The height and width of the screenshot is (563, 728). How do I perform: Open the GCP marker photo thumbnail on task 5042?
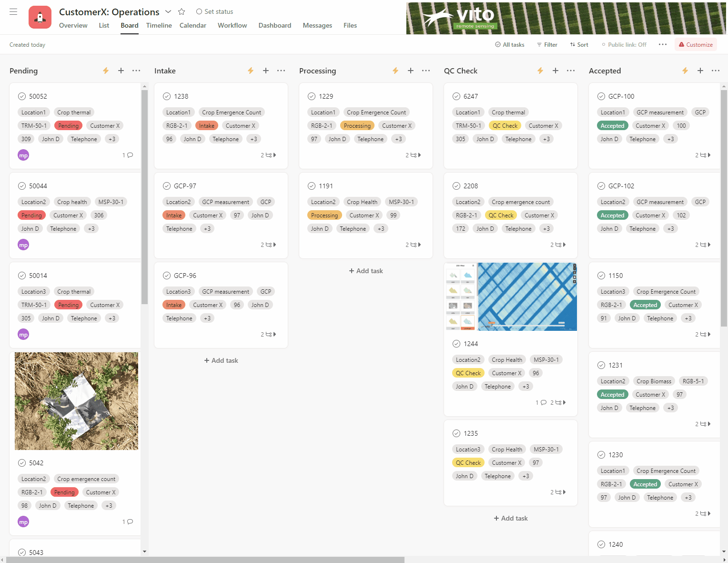pos(76,401)
